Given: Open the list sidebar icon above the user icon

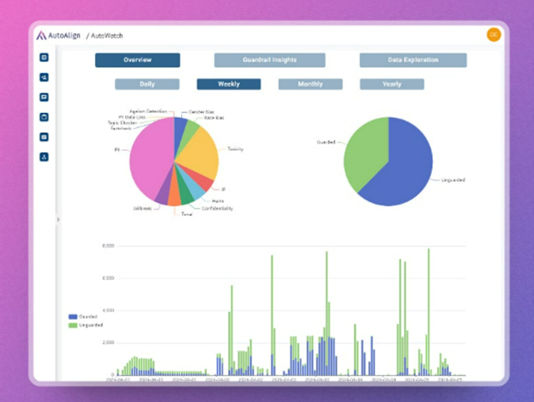Looking at the screenshot, I should coord(44,137).
